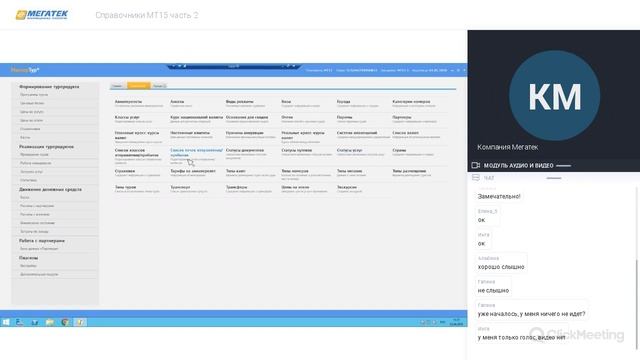
Task: Click the chat bubble icon above the messages
Action: pyautogui.click(x=476, y=178)
